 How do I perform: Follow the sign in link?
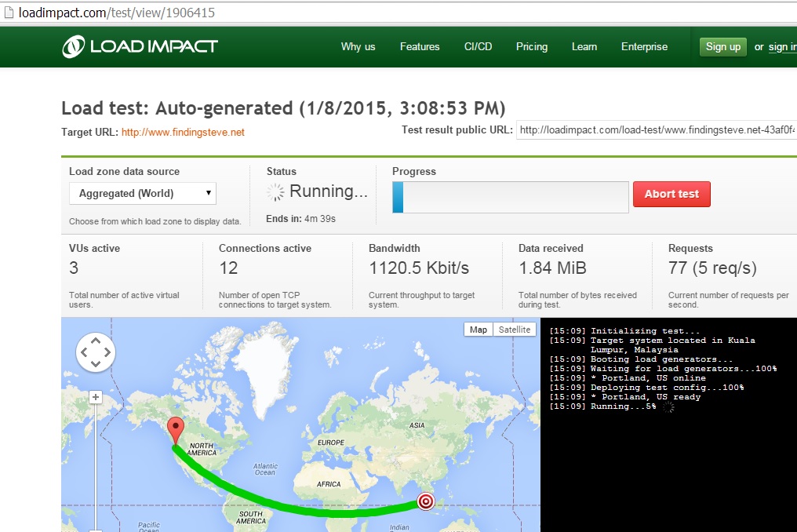pos(782,47)
